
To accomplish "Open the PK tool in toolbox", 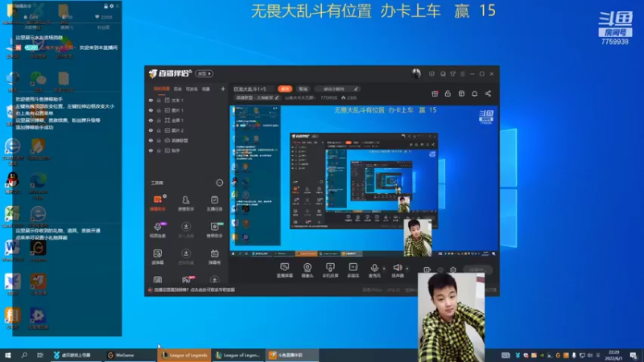I will (186, 279).
